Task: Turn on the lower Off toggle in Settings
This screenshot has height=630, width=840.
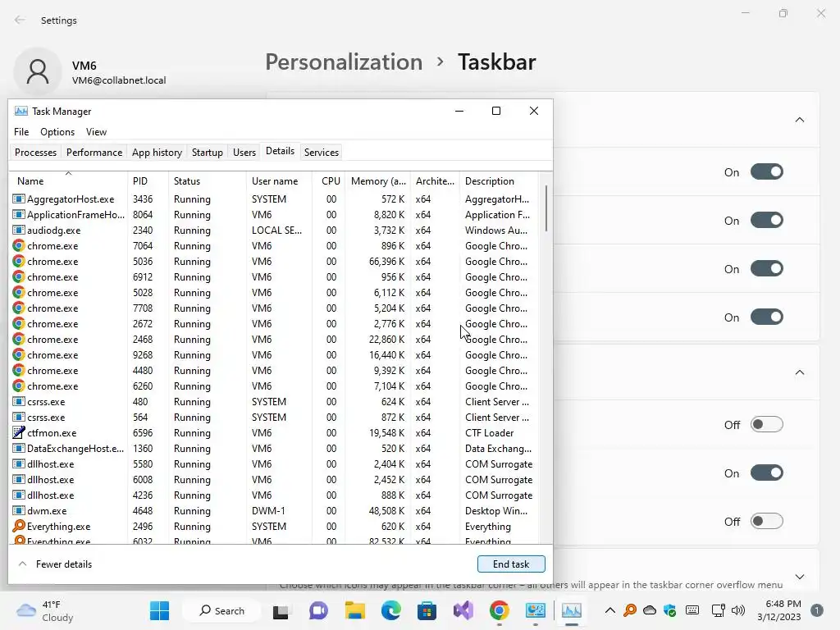Action: (x=767, y=521)
